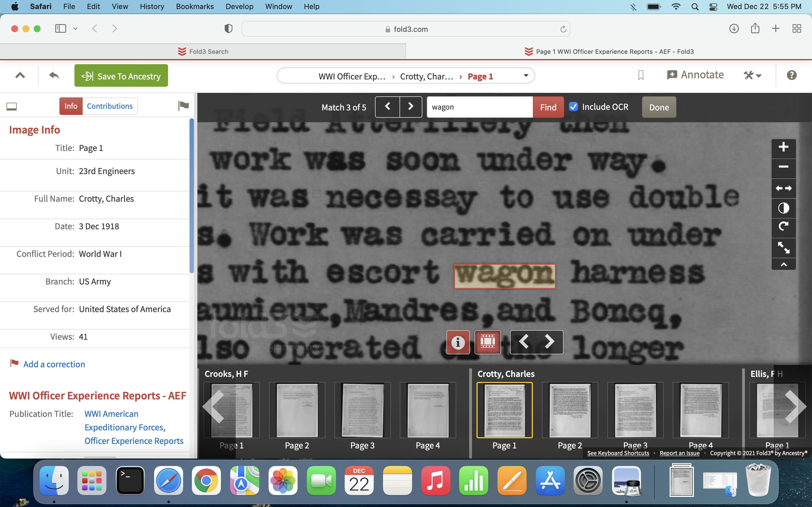
Task: Click the zoom out minus icon
Action: pyautogui.click(x=783, y=167)
